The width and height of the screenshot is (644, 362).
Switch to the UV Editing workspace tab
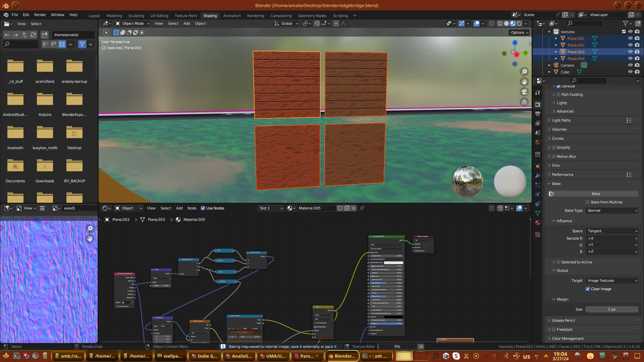[159, 16]
